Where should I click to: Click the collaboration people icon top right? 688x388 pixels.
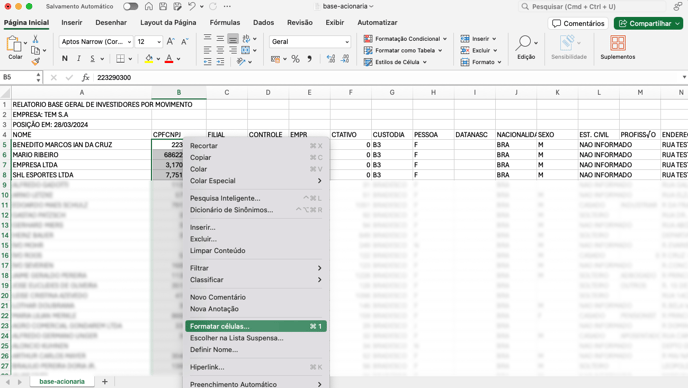pos(677,7)
